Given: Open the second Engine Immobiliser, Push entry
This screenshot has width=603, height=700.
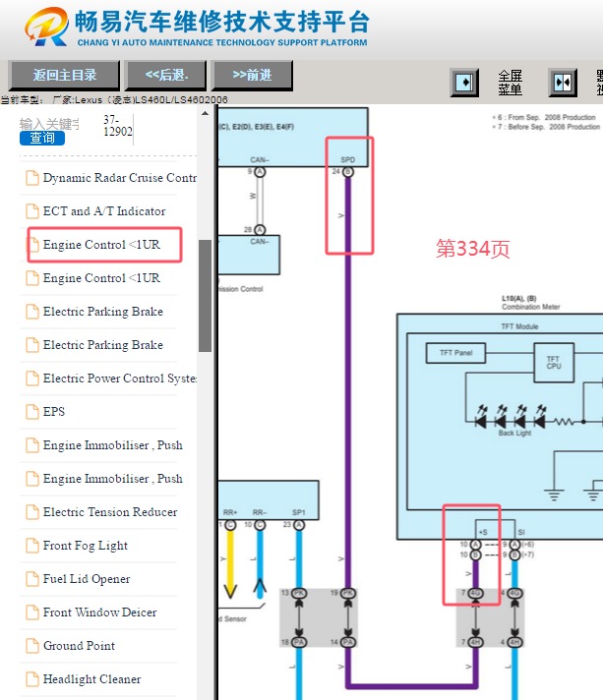Looking at the screenshot, I should click(112, 479).
